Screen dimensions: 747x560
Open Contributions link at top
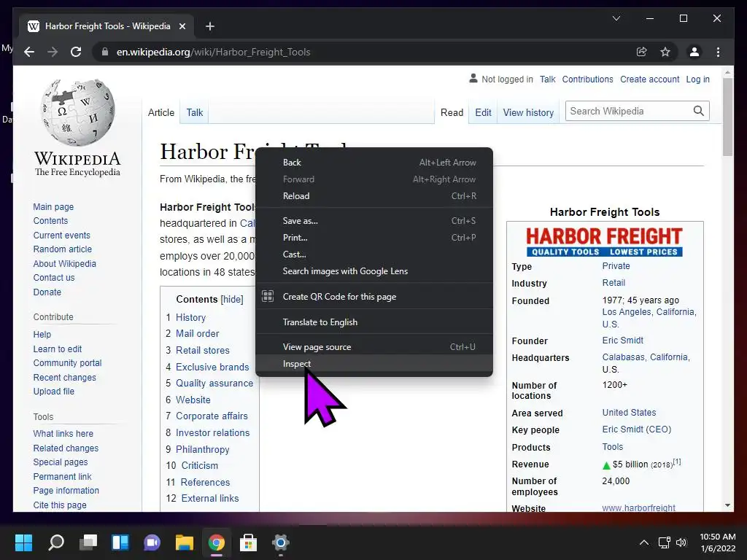click(x=587, y=79)
